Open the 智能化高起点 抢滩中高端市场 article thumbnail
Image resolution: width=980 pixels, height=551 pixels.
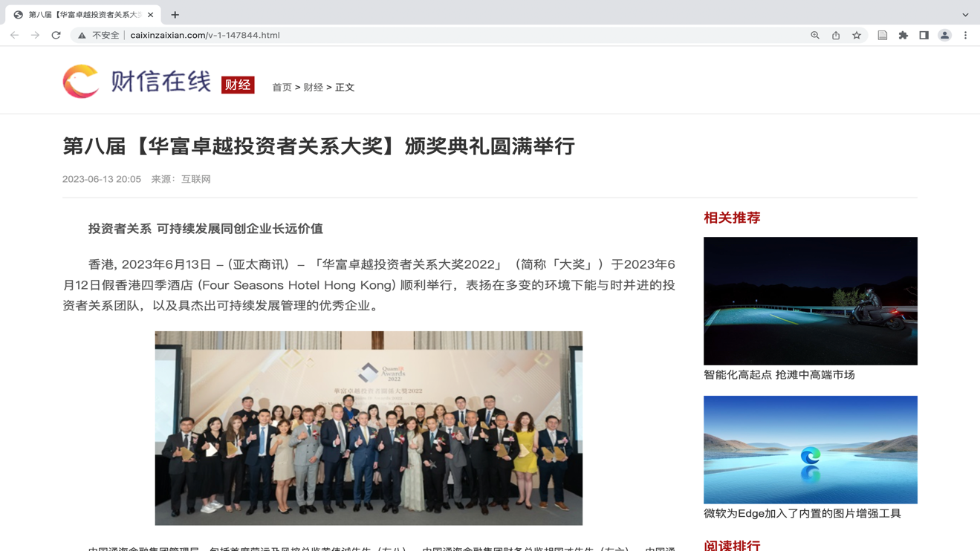tap(811, 301)
